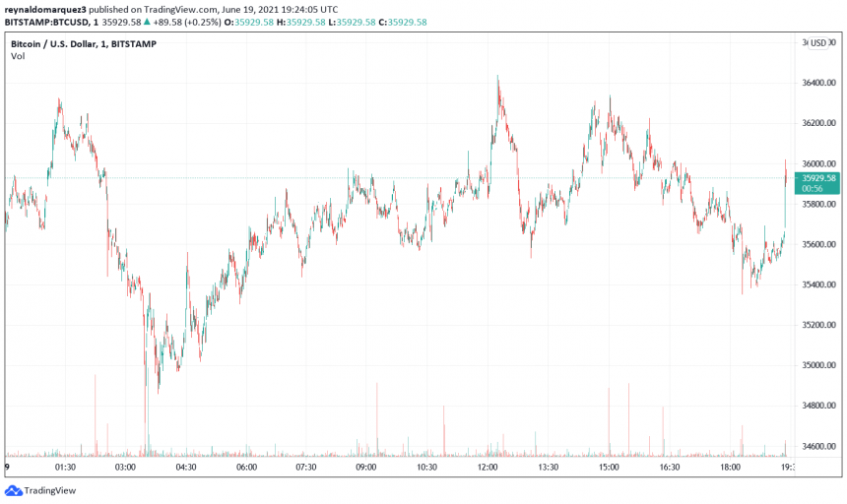Click the TradingView cloud logo icon

13,490
